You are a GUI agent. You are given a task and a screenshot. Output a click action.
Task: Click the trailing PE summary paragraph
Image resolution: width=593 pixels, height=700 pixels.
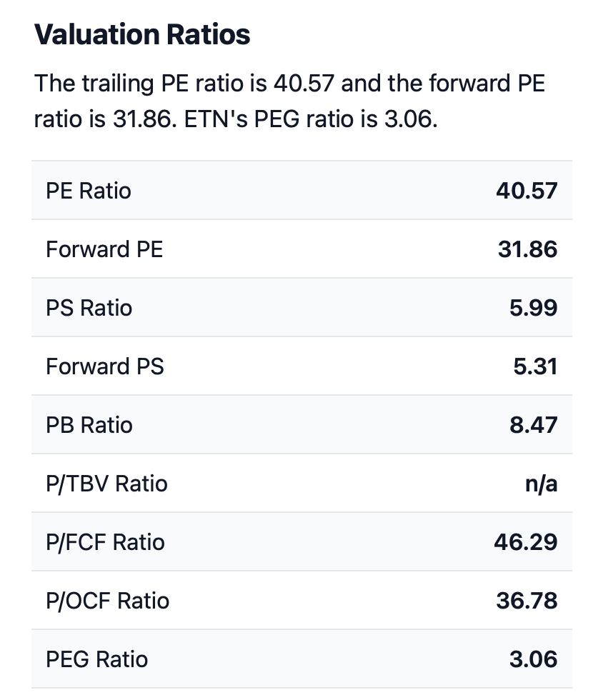289,101
